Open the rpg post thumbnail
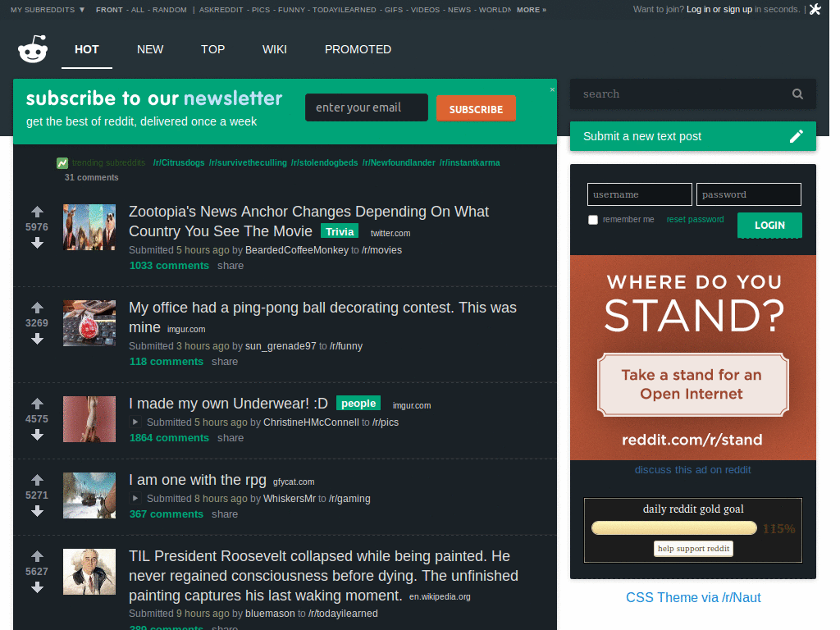The image size is (840, 630). pos(89,495)
